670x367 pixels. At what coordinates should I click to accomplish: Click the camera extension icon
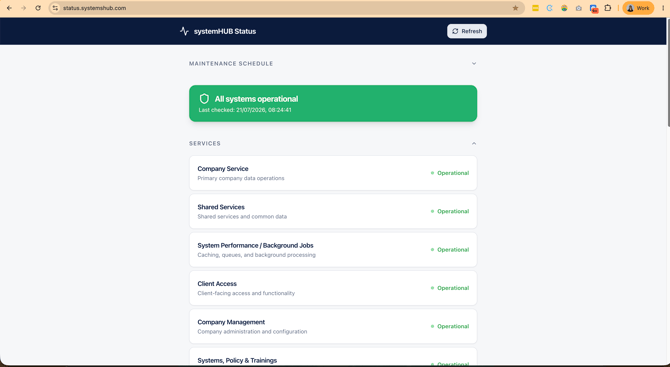pyautogui.click(x=579, y=8)
